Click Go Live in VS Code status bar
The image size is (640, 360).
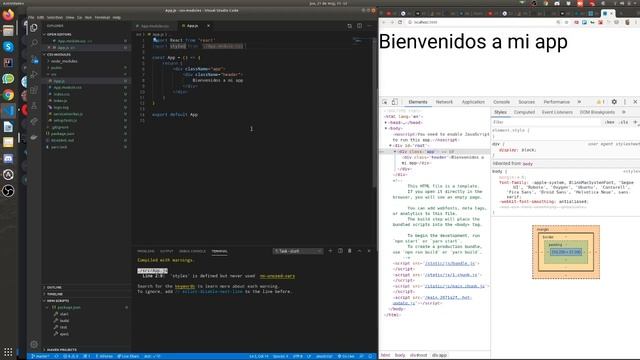[x=346, y=356]
